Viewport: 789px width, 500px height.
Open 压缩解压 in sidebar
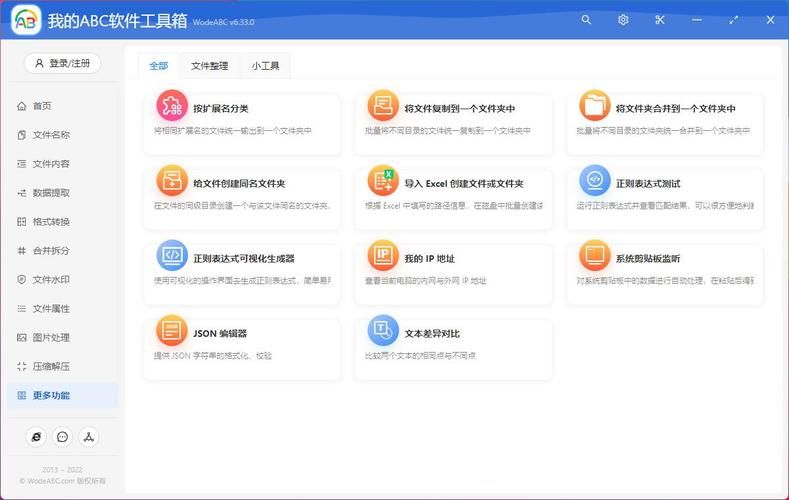click(x=62, y=366)
